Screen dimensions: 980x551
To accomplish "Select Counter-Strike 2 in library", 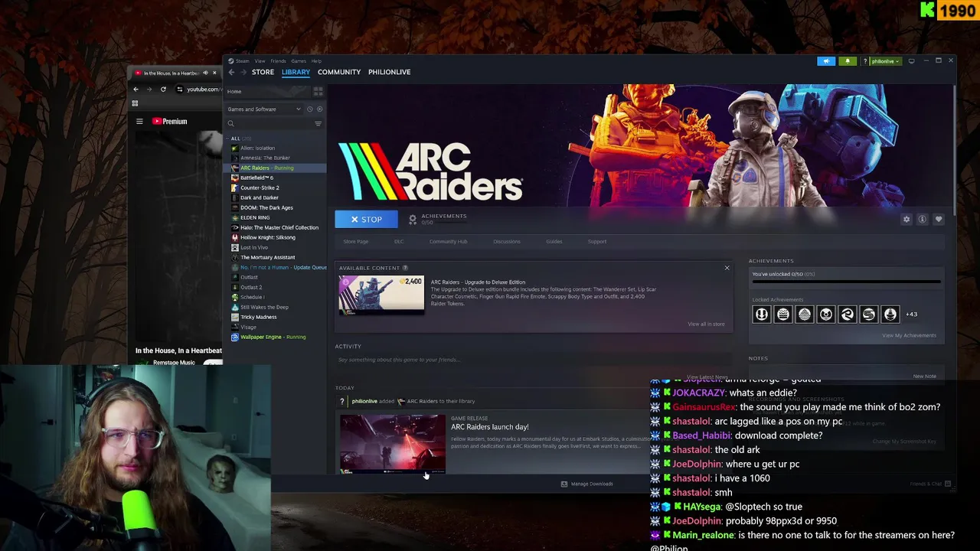I will tap(260, 188).
